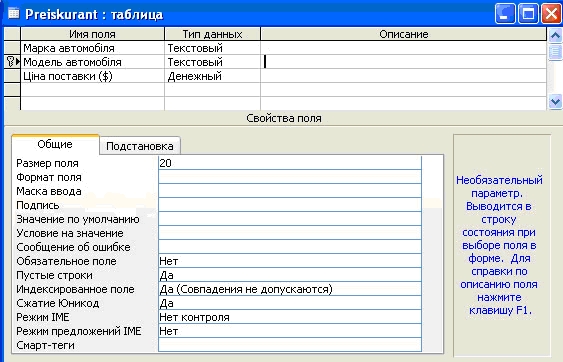Click the Описание column header
This screenshot has height=362, width=563.
(x=404, y=34)
